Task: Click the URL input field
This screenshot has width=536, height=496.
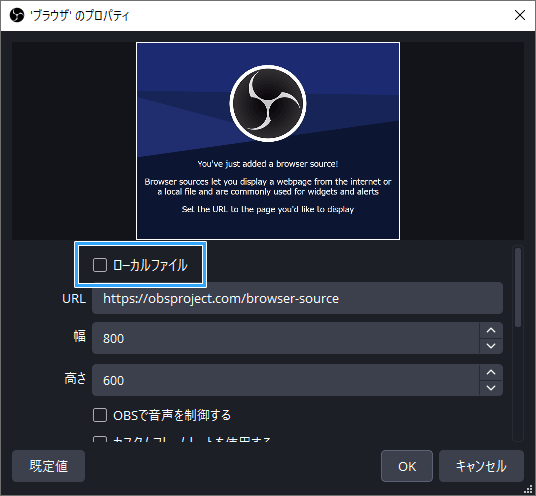Action: pyautogui.click(x=297, y=298)
